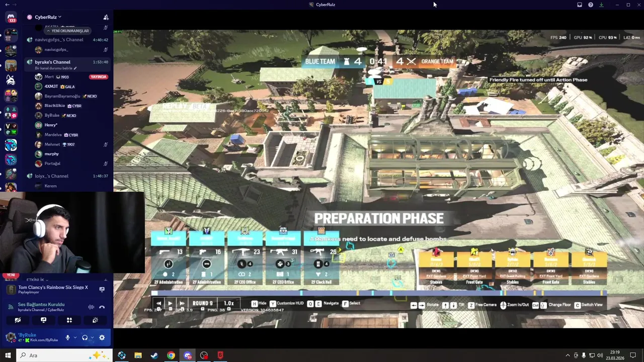Select orange operator card at EXT Guest Parking
Image resolution: width=644 pixels, height=362 pixels.
[x=512, y=267]
